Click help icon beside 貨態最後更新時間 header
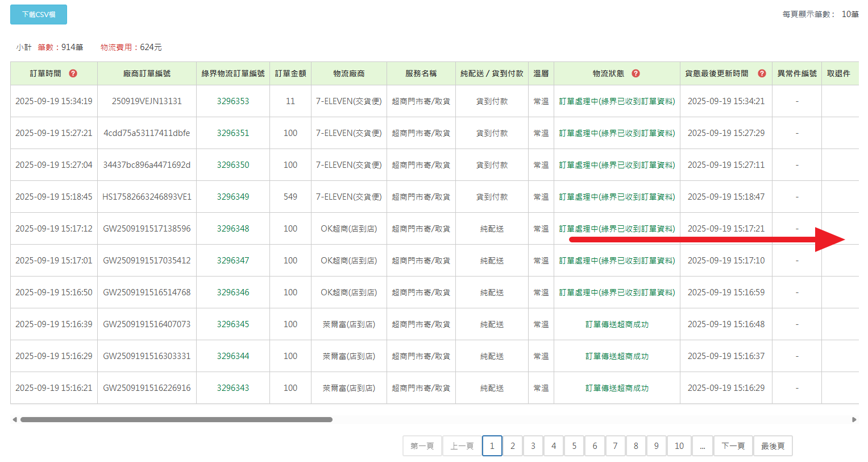 (762, 73)
